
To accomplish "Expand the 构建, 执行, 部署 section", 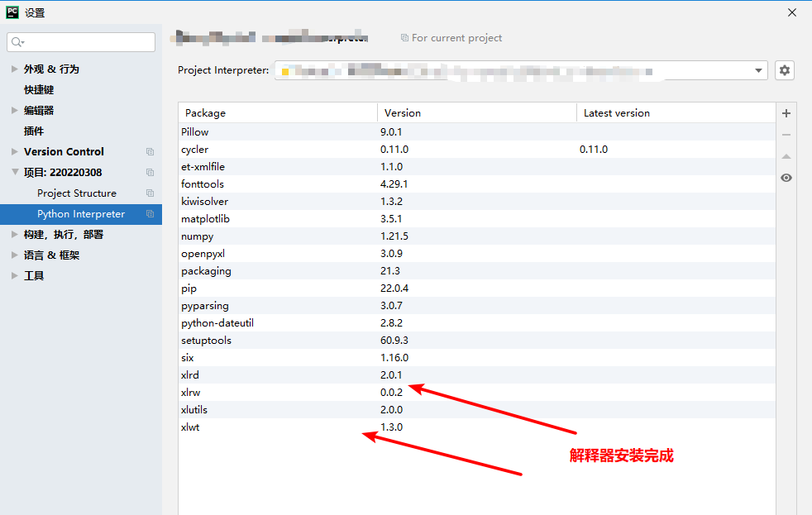I will click(13, 234).
